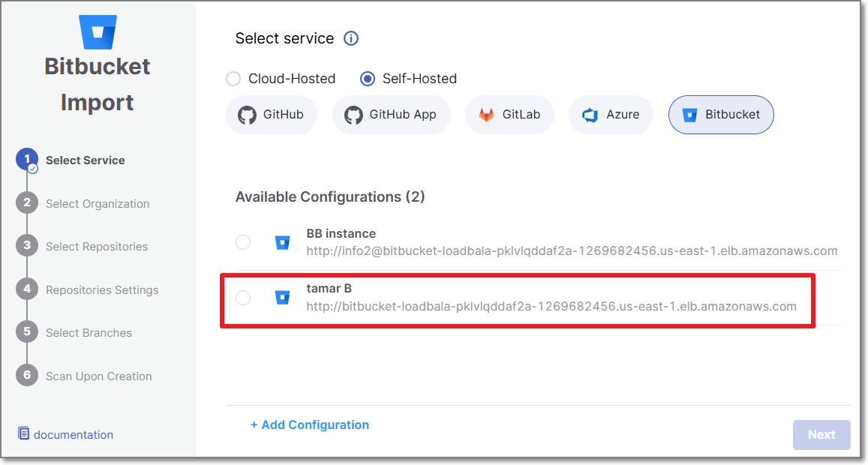Open the documentation link

coord(74,434)
